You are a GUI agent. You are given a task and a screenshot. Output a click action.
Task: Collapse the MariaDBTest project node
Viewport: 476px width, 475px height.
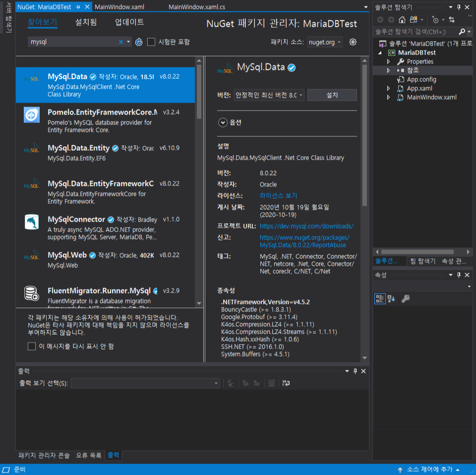380,53
